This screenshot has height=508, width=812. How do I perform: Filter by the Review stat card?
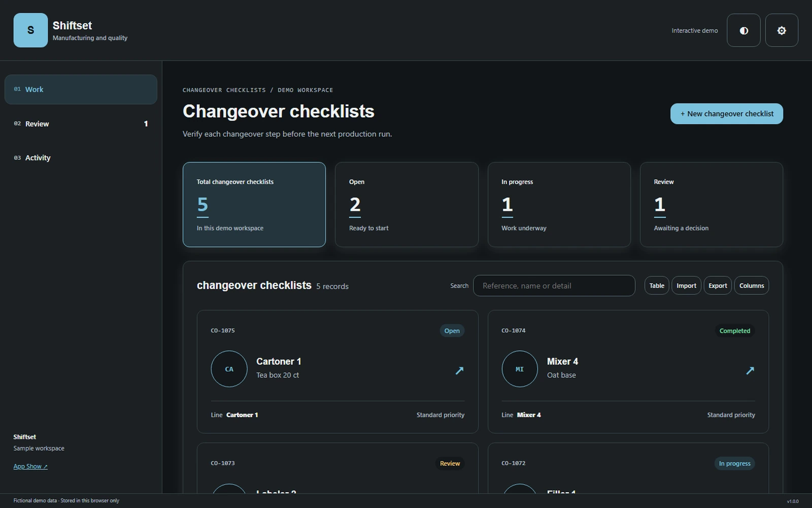tap(712, 204)
